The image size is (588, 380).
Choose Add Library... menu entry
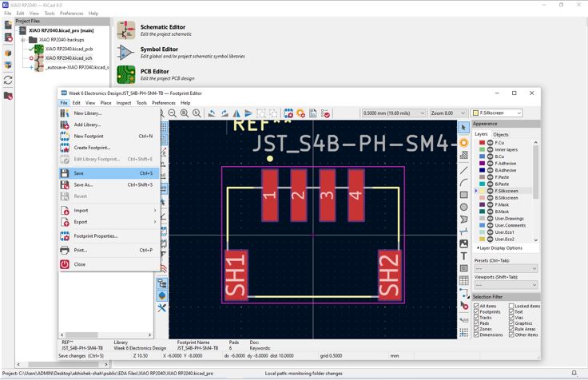(x=109, y=125)
